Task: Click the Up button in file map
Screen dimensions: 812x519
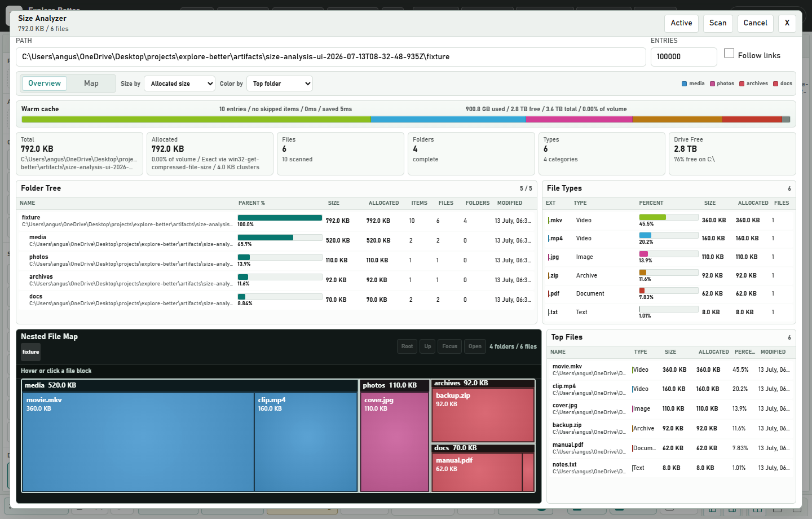Action: (427, 346)
